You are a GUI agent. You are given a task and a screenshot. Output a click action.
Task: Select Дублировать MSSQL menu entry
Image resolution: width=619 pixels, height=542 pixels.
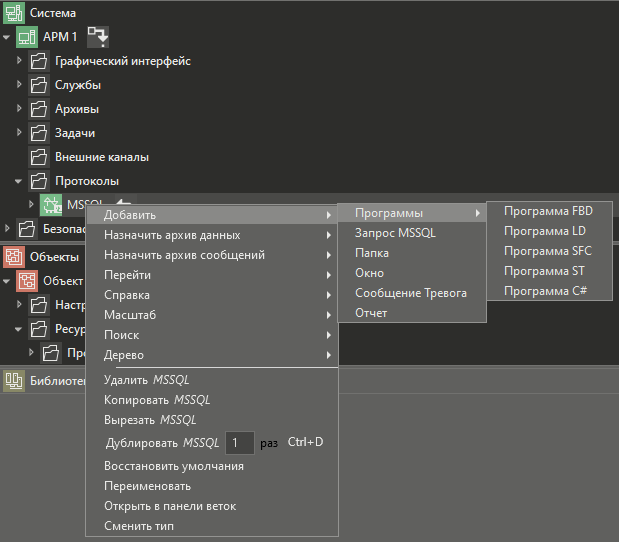(162, 443)
